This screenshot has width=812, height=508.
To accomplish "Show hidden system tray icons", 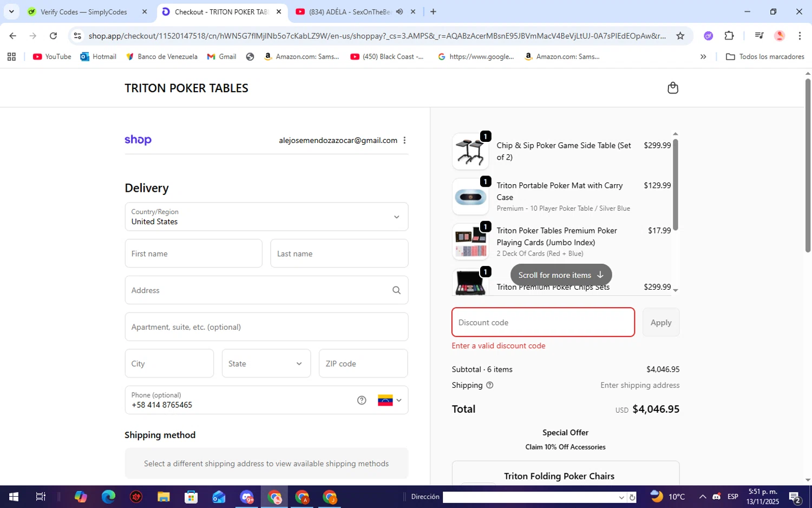I will coord(702,497).
